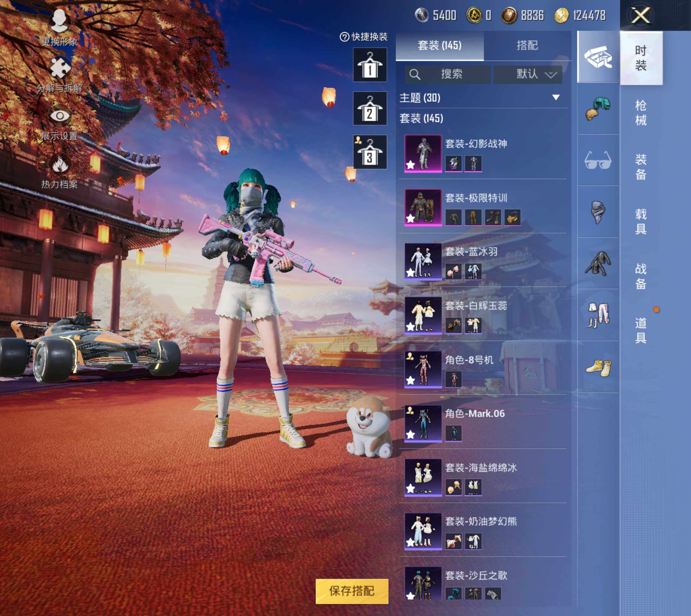Viewport: 691px width, 616px height.
Task: Select the 时装 side menu
Action: pos(641,58)
